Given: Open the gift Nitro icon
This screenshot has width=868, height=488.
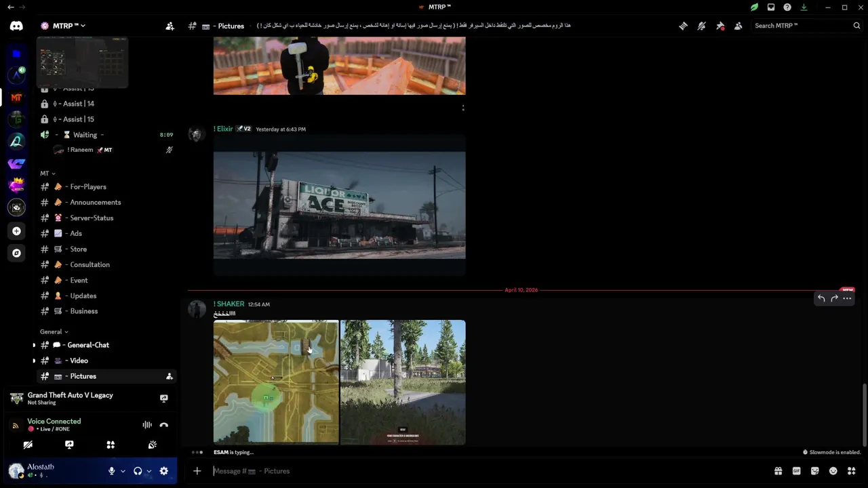Looking at the screenshot, I should [778, 471].
